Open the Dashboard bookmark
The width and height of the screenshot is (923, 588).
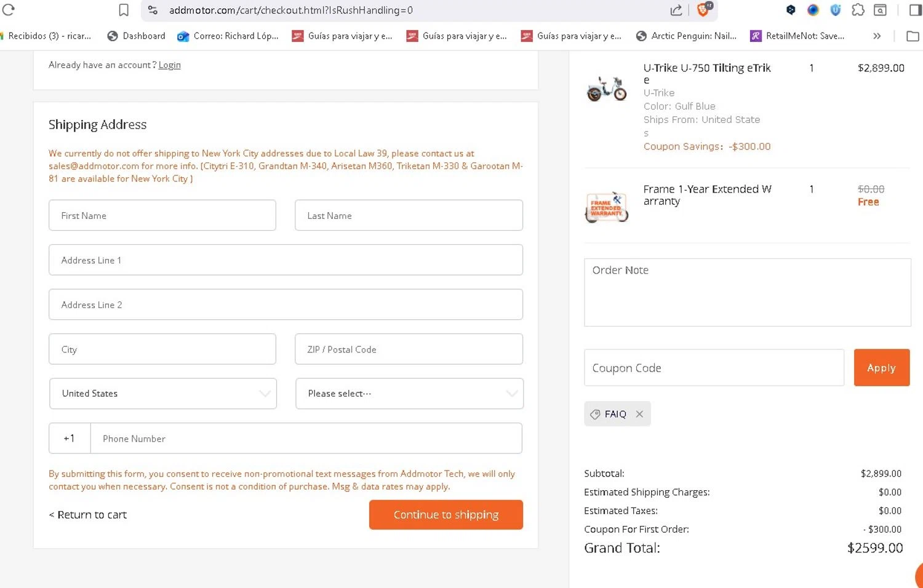pos(136,36)
